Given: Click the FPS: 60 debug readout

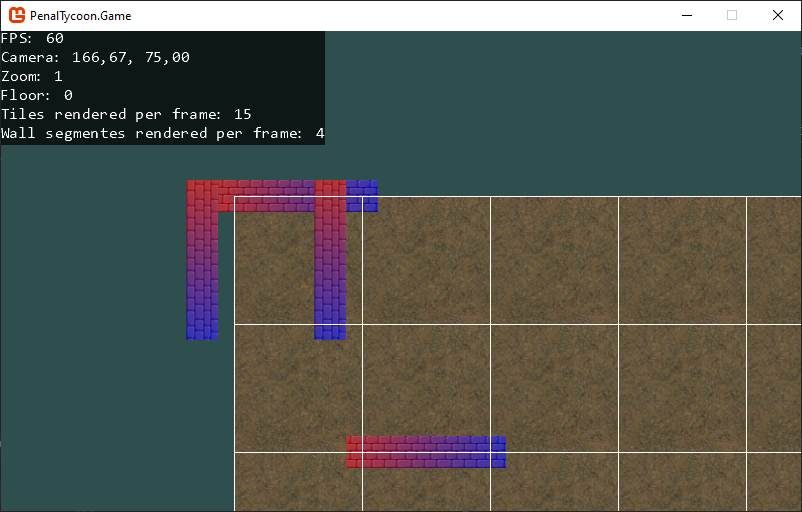Looking at the screenshot, I should click(x=32, y=38).
